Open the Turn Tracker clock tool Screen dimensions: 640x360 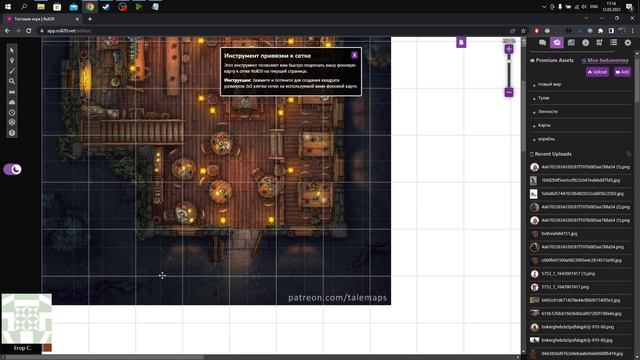(x=12, y=112)
